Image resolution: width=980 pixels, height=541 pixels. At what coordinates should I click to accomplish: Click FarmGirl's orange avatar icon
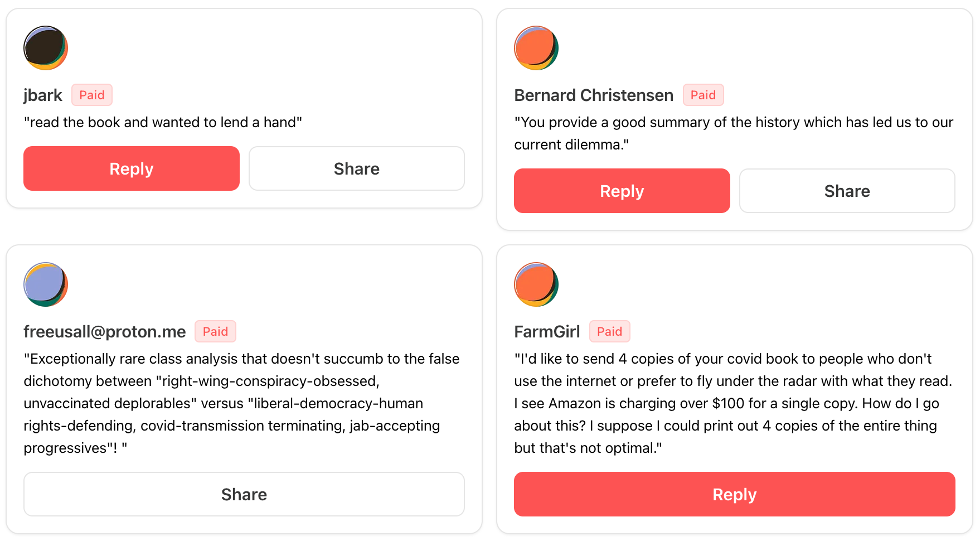click(x=536, y=284)
